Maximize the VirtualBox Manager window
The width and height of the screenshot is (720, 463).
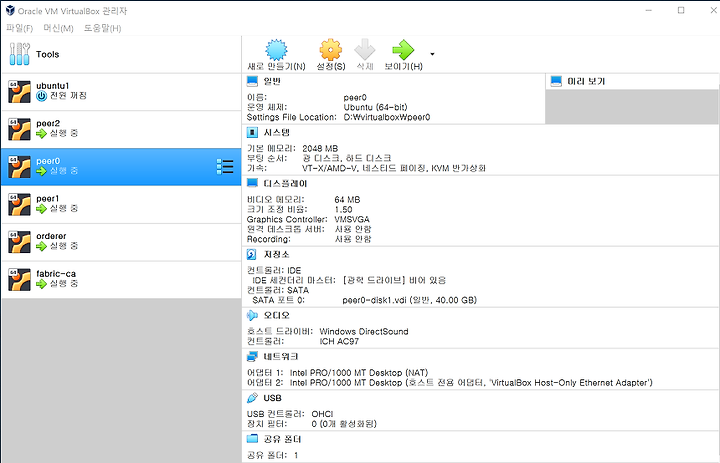coord(681,10)
